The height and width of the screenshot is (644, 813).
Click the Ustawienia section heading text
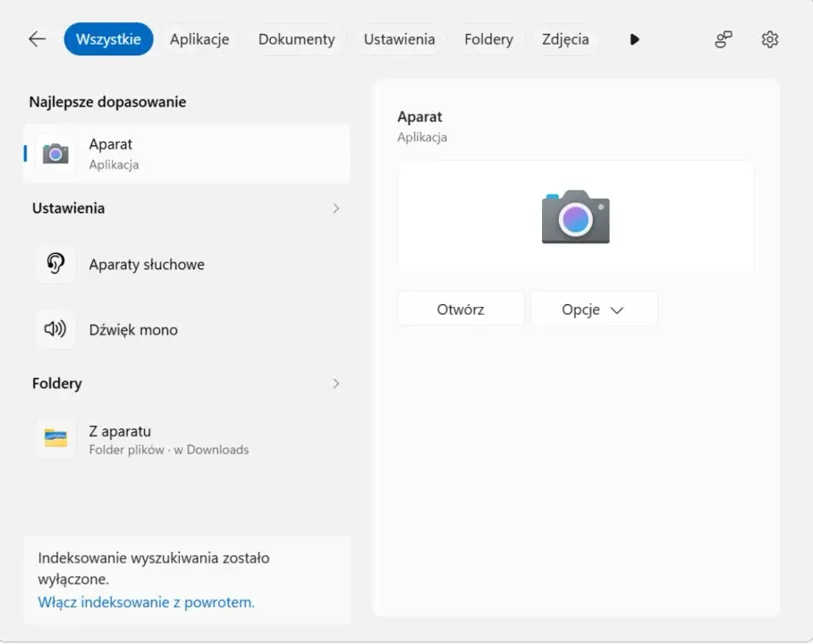(x=69, y=208)
